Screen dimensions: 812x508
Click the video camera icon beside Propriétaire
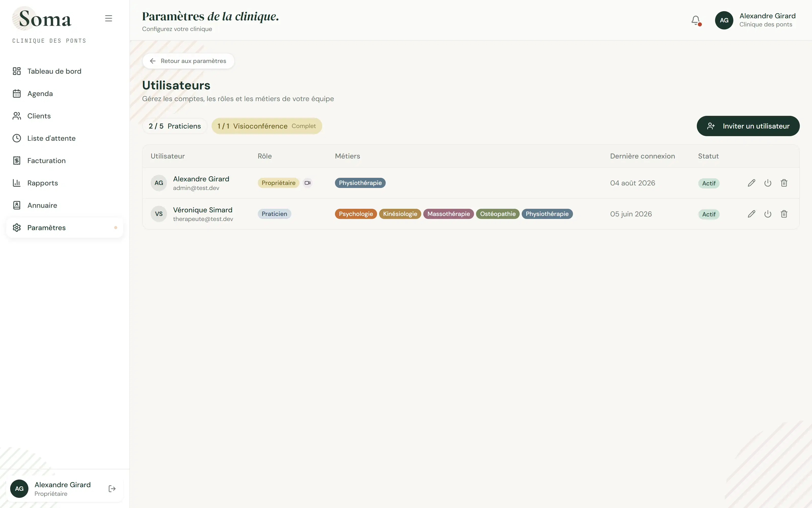coord(307,183)
